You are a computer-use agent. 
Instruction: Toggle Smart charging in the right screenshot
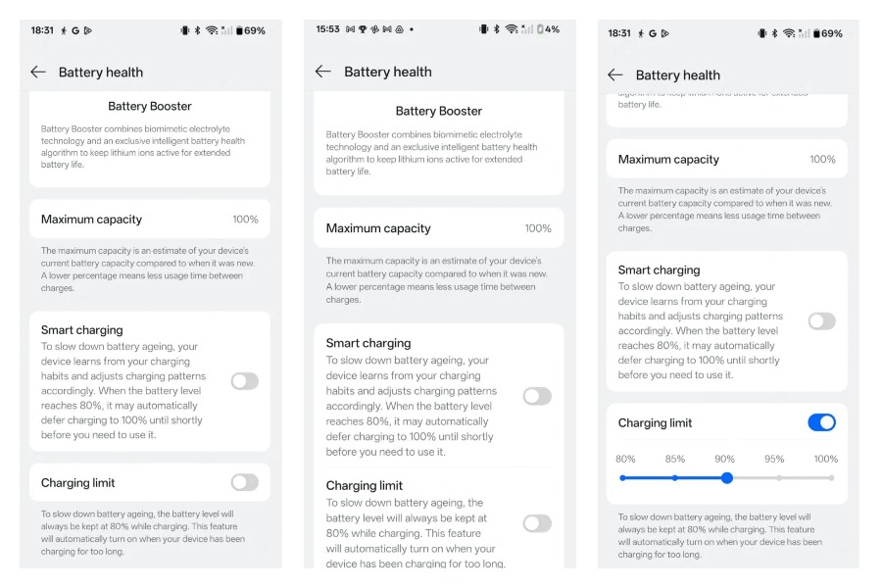point(821,321)
